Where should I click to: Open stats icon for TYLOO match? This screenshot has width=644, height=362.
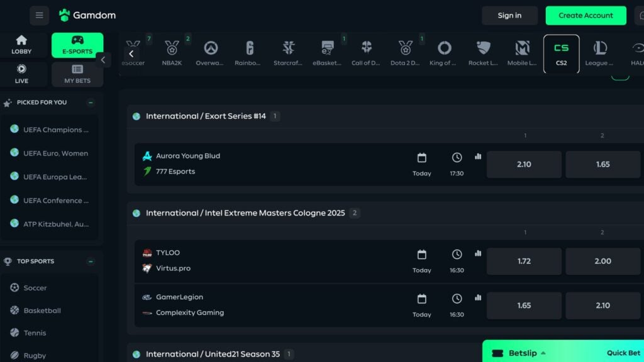coord(478,253)
